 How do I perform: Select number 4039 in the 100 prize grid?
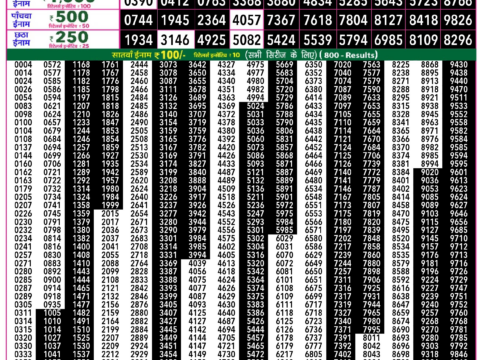tap(197, 263)
